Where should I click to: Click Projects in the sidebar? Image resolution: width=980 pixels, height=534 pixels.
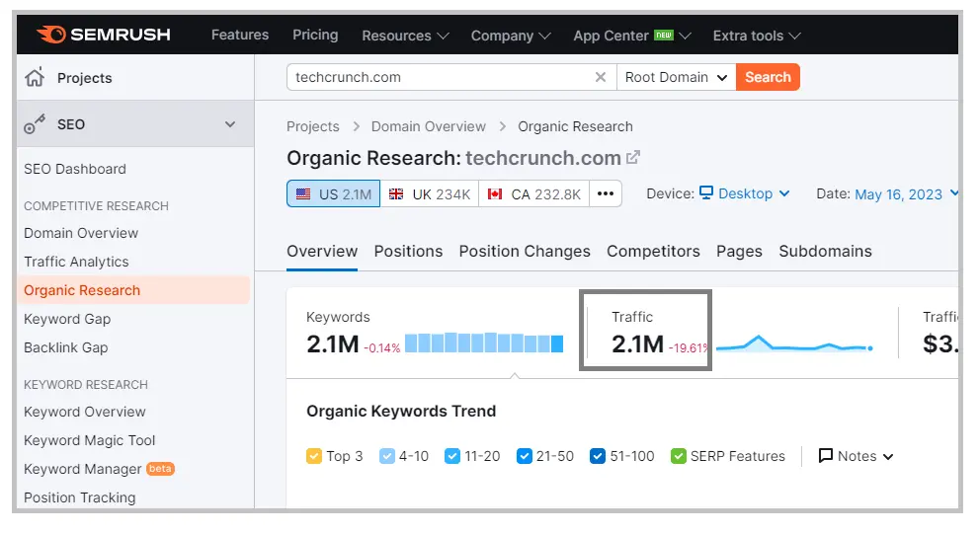(x=84, y=78)
